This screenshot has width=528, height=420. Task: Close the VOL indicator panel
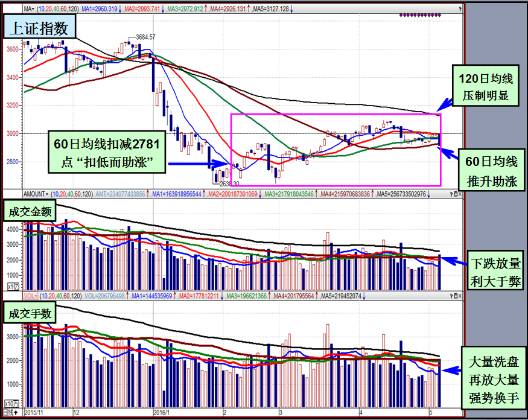coord(460,296)
